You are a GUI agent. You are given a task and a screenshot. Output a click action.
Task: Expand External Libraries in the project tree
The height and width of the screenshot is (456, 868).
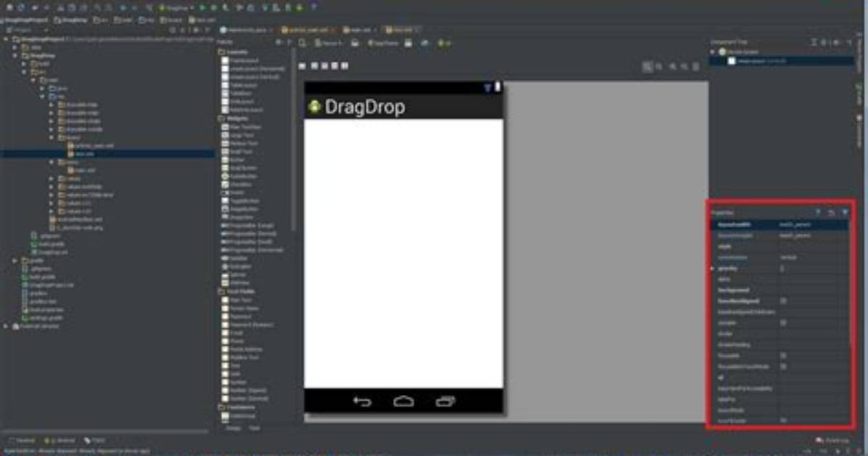[6, 326]
